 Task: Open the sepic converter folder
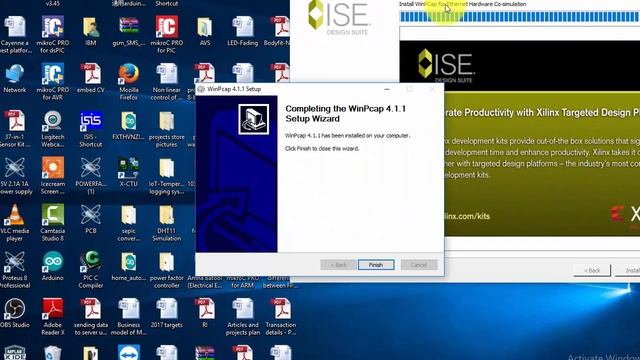[x=129, y=223]
